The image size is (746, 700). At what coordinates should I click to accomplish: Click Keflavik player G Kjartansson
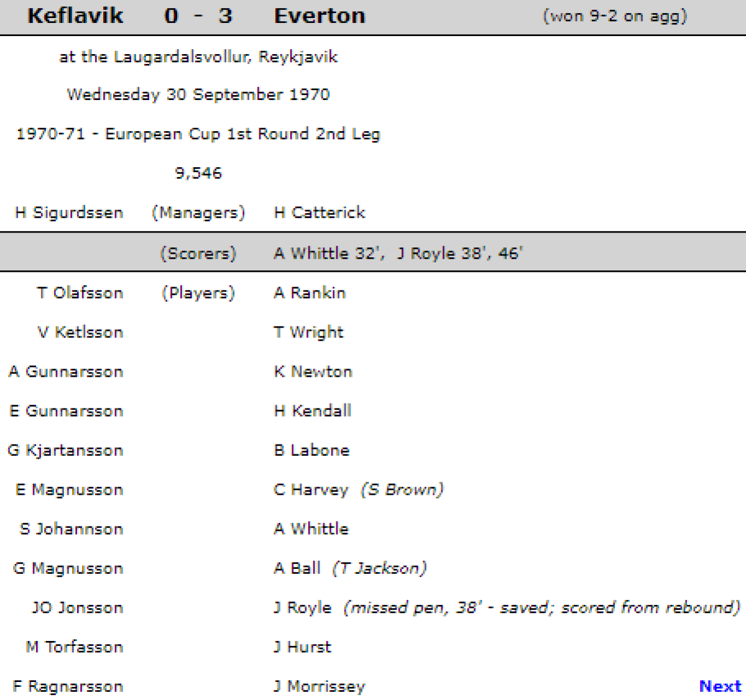[65, 450]
